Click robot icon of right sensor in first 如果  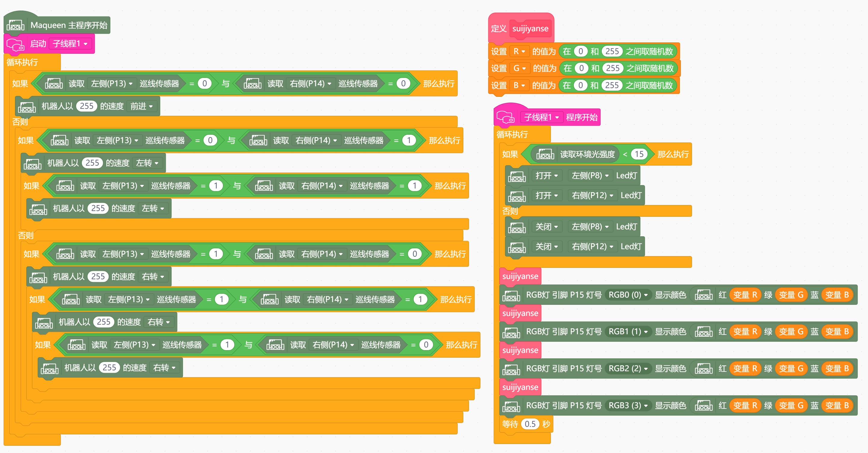[x=253, y=84]
